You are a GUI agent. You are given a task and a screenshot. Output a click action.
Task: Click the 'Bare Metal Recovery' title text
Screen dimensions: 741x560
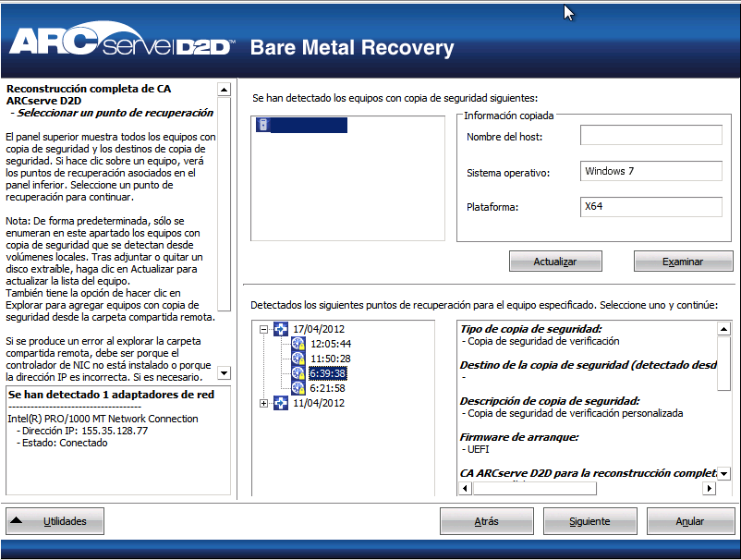click(x=352, y=48)
